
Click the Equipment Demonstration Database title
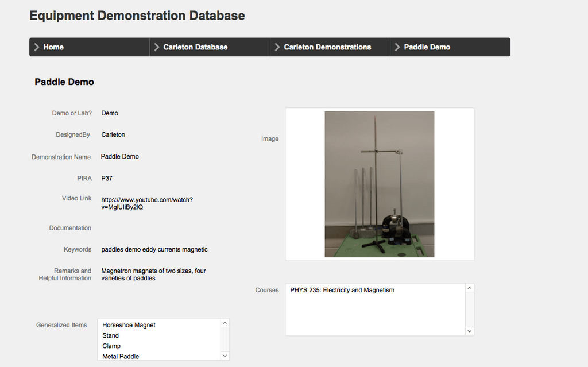click(137, 16)
